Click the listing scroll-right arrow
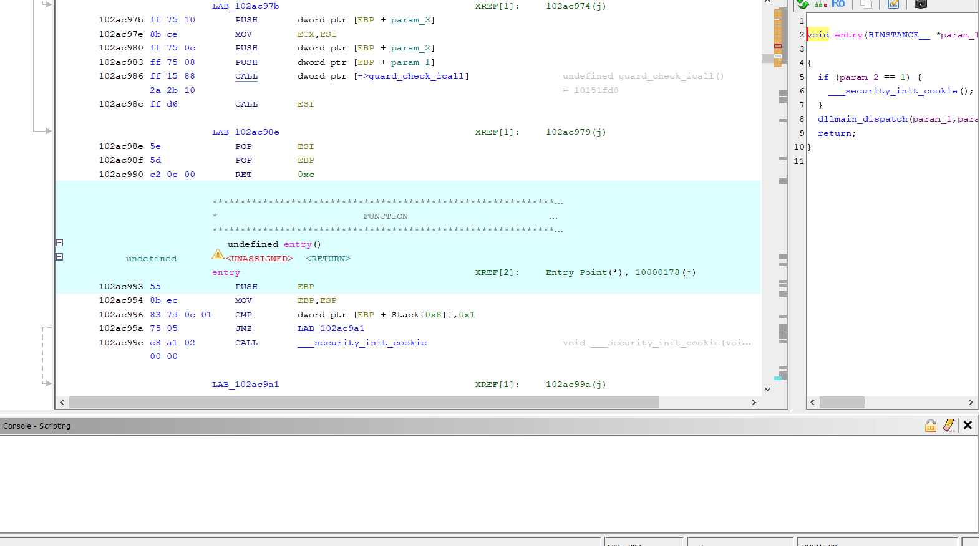This screenshot has height=546, width=980. click(754, 403)
